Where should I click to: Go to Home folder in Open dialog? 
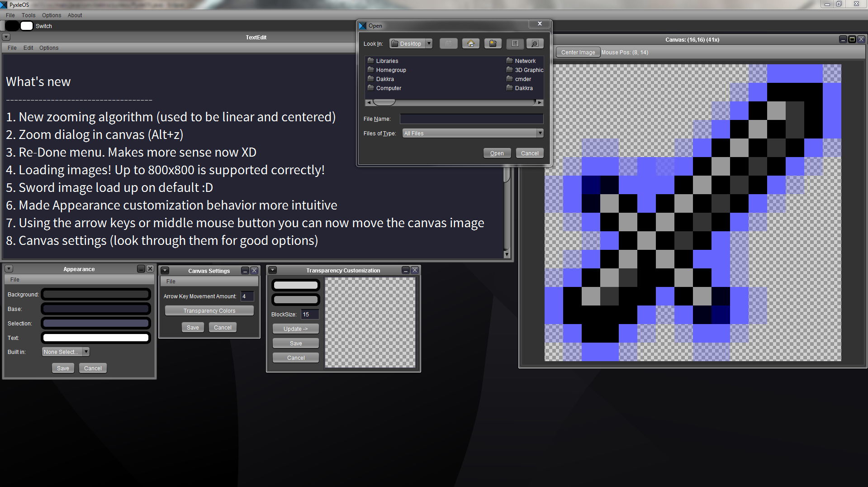coord(470,43)
